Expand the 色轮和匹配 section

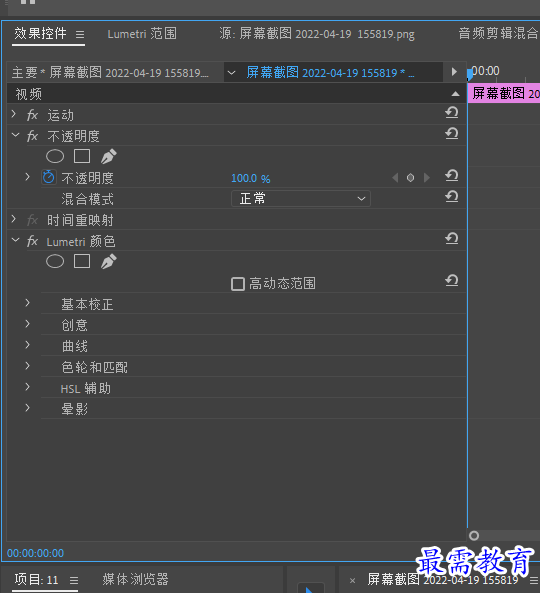[28, 366]
